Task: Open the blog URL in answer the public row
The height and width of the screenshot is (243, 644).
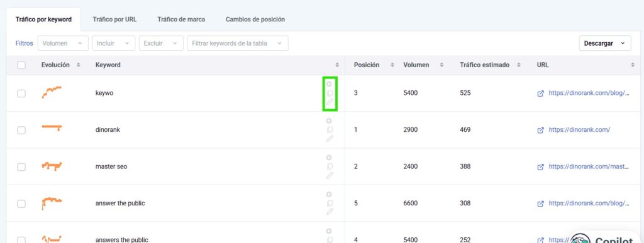Action: pos(589,203)
